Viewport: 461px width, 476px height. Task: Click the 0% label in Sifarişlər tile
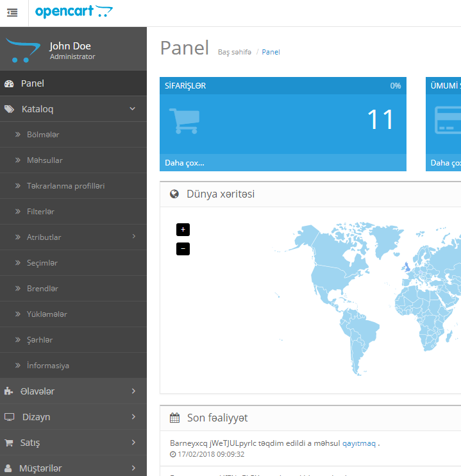396,86
